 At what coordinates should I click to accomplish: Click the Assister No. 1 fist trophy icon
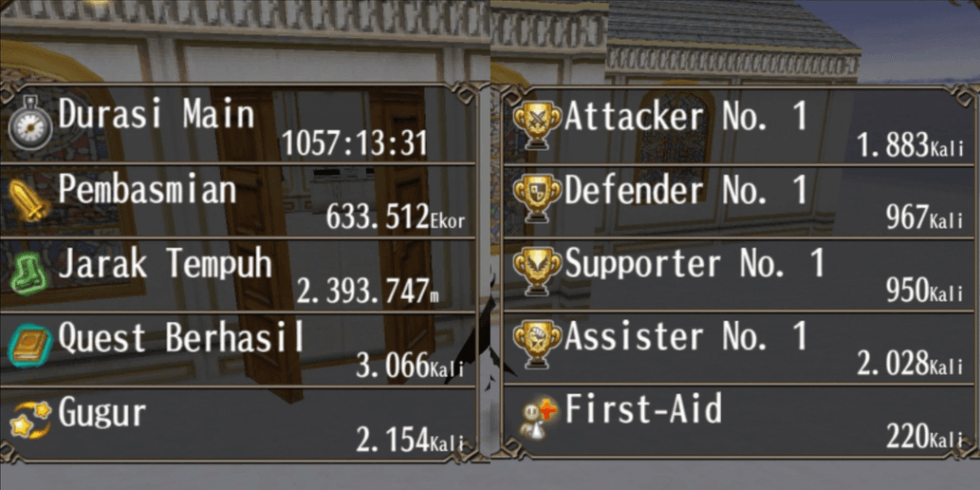click(x=538, y=344)
